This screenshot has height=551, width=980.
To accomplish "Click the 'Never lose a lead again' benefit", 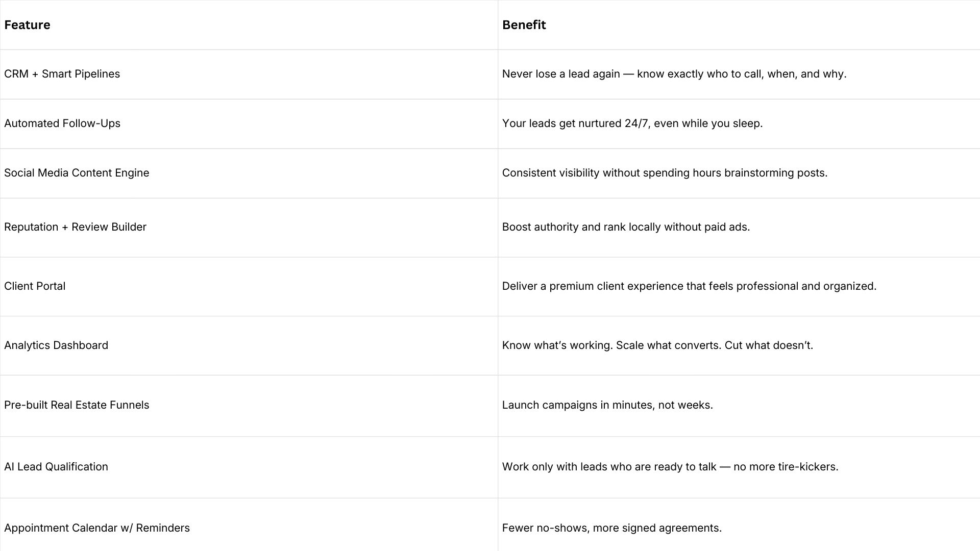I will [x=674, y=74].
